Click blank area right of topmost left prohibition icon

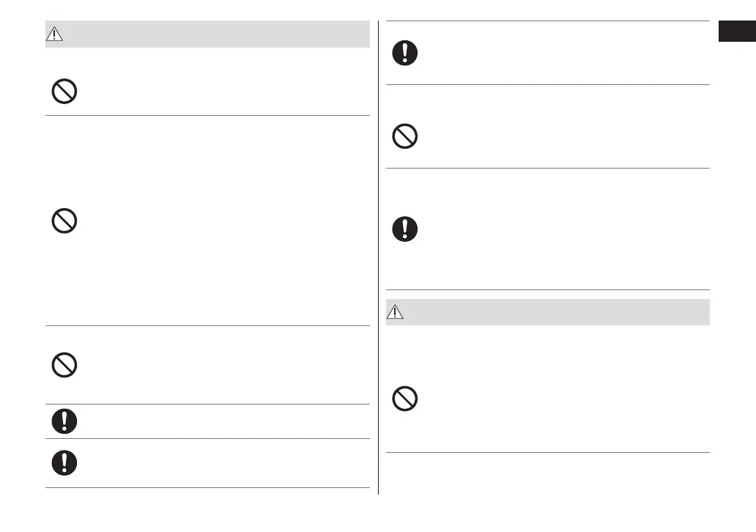click(220, 91)
